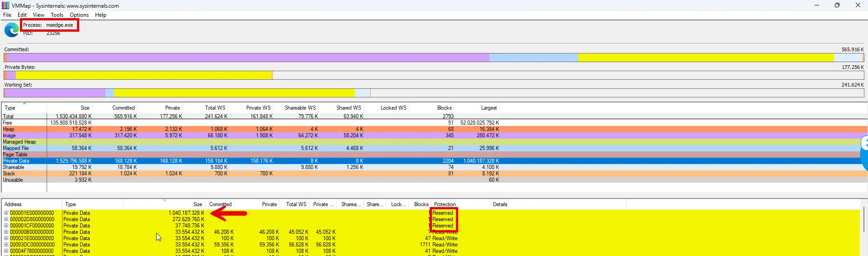Restore down the VMMap window
Viewport: 868px width, 256px height.
[837, 5]
